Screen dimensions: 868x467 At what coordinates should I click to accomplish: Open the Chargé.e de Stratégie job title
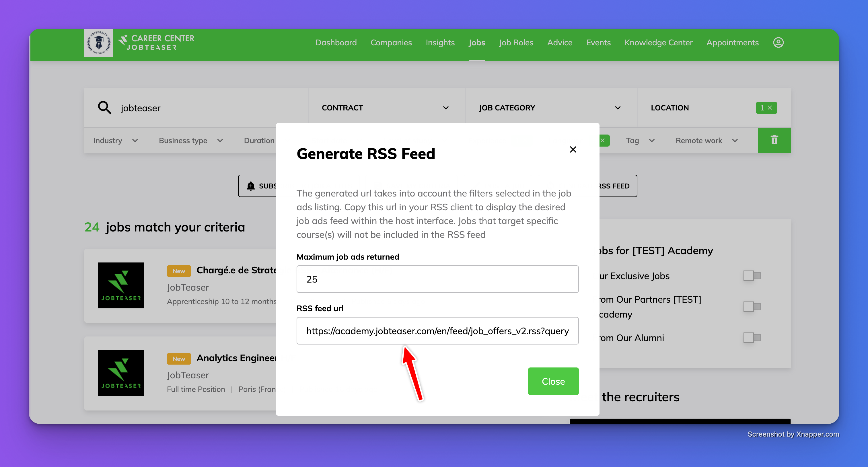point(236,270)
